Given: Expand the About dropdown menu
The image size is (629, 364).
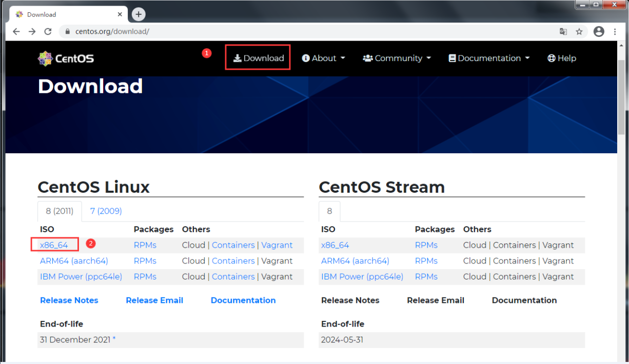Looking at the screenshot, I should 324,58.
